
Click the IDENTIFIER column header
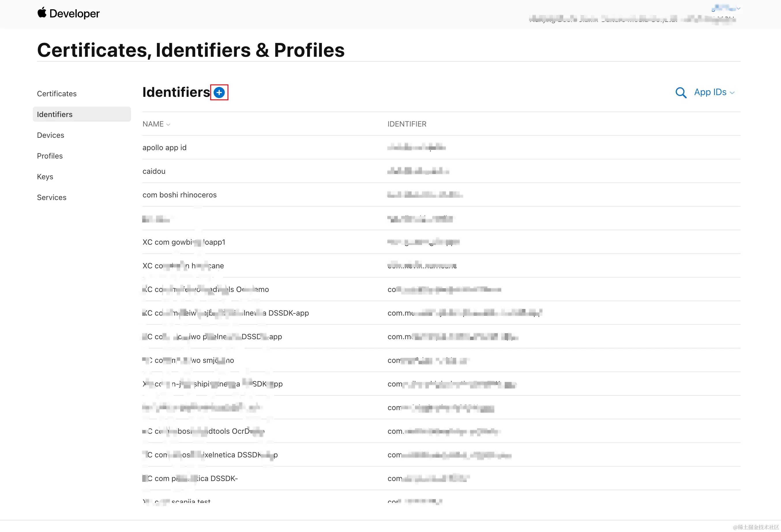[x=407, y=124]
